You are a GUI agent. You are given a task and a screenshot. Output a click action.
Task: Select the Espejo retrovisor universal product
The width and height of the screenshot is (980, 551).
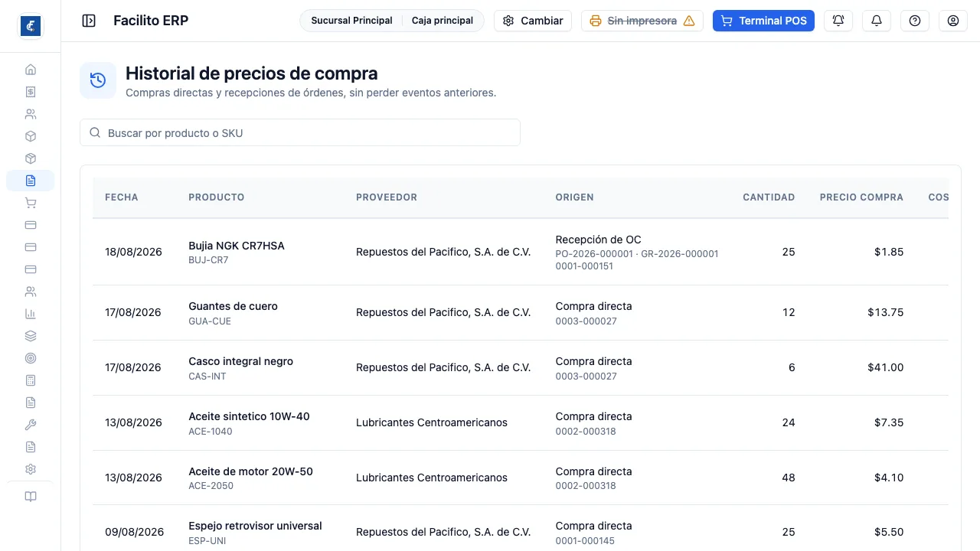pos(256,526)
